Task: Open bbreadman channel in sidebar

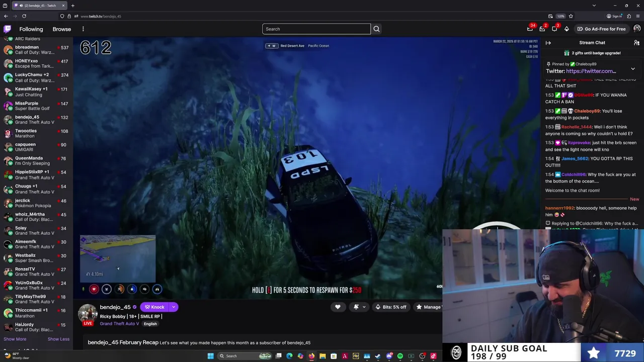Action: [x=36, y=50]
